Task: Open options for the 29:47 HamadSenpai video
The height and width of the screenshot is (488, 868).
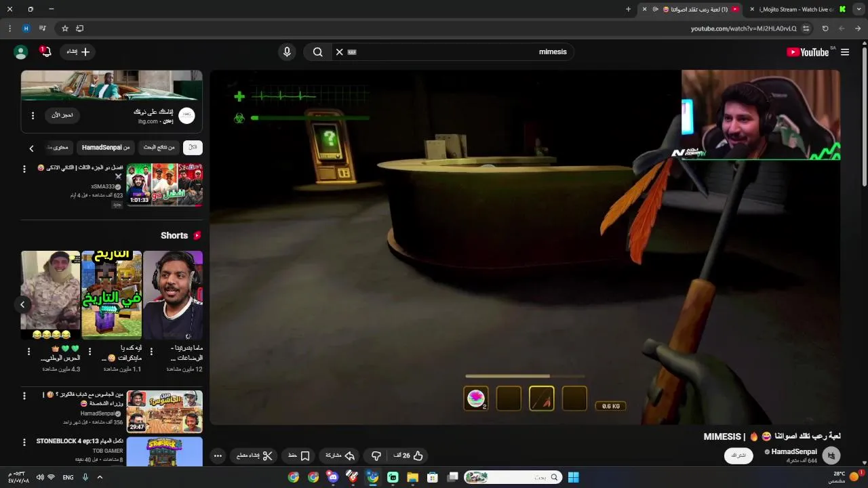Action: point(24,396)
